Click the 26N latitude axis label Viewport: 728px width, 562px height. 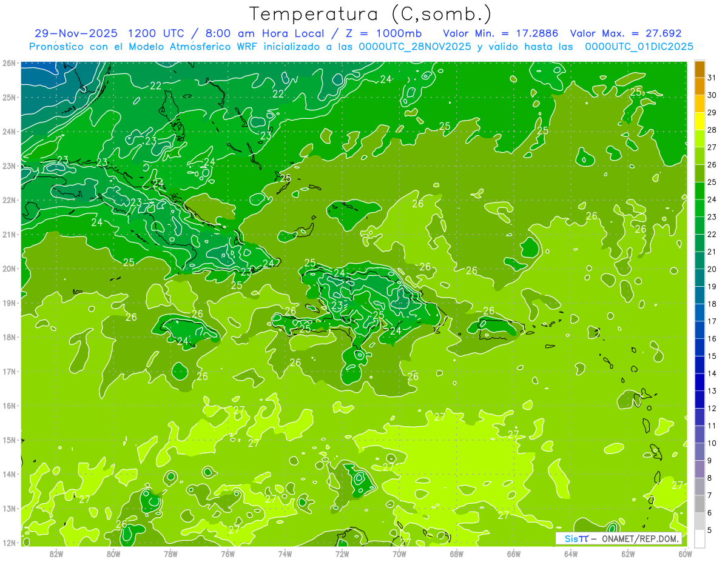[9, 63]
